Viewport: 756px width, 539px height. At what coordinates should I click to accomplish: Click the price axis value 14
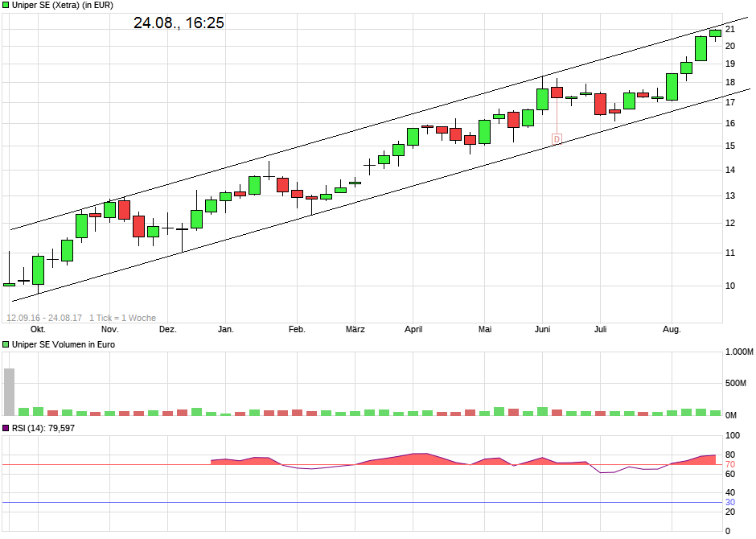tap(730, 170)
